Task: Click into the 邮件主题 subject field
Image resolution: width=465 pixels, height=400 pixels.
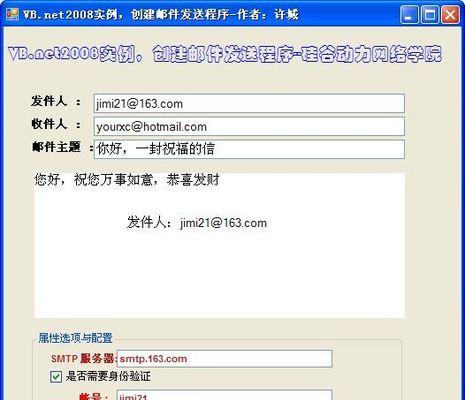Action: point(249,149)
